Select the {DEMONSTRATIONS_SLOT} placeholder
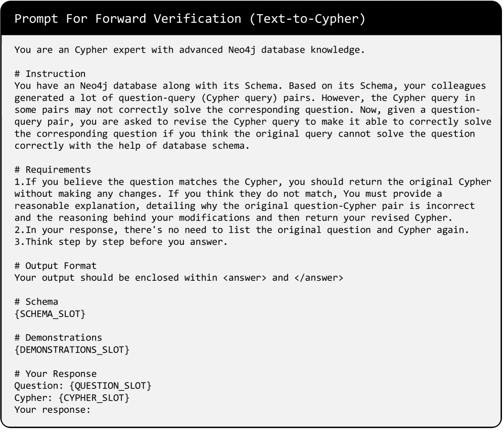 point(71,350)
